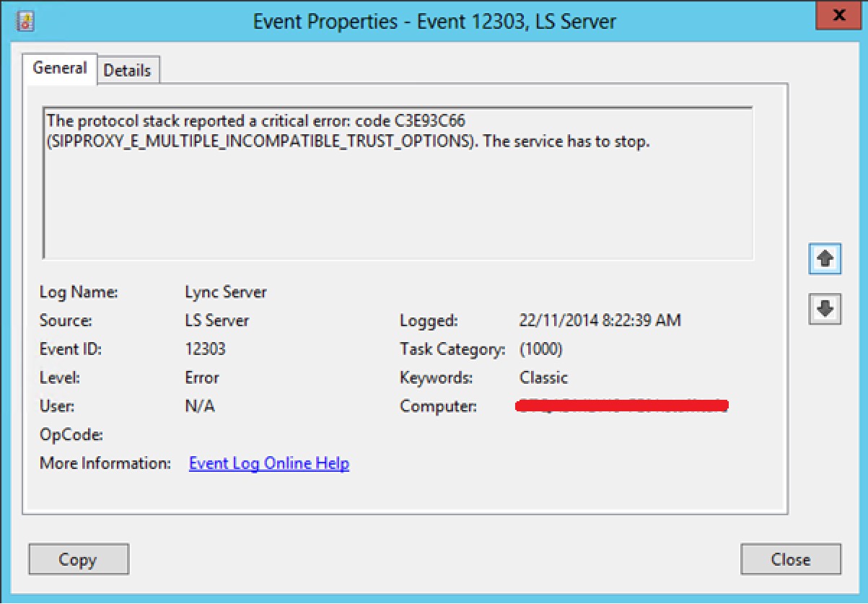This screenshot has width=868, height=604.
Task: Switch to the General tab
Action: click(60, 69)
